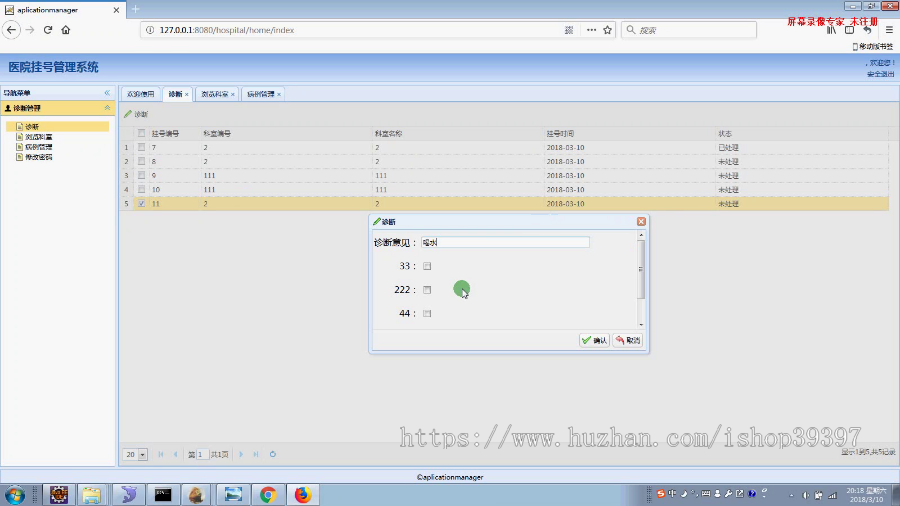This screenshot has height=506, width=900.
Task: Tick the 222 checkbox in dialog
Action: (x=427, y=290)
